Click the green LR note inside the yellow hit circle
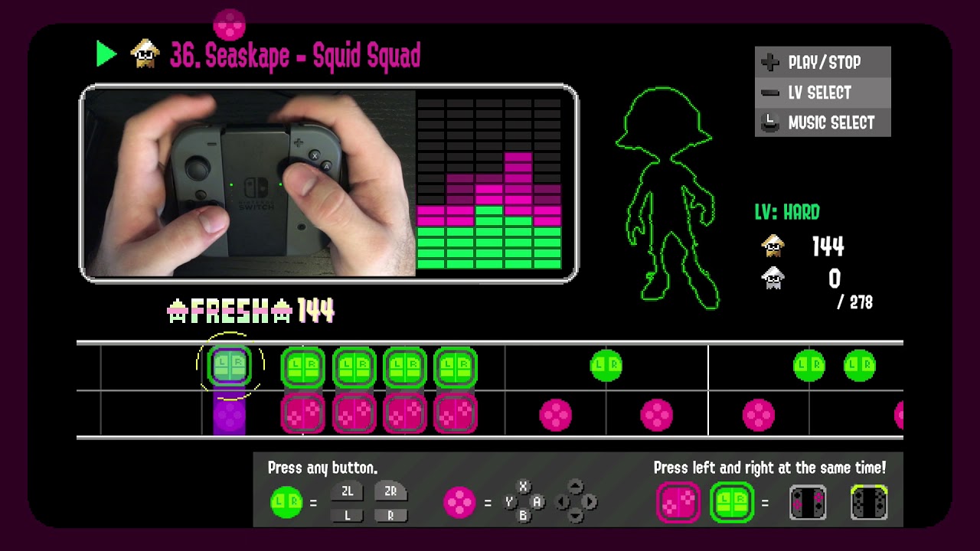Image resolution: width=980 pixels, height=551 pixels. pyautogui.click(x=230, y=365)
